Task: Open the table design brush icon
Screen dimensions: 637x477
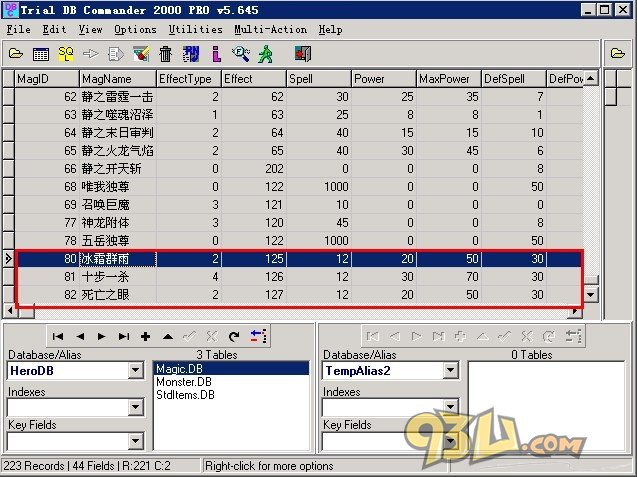Action: (141, 54)
